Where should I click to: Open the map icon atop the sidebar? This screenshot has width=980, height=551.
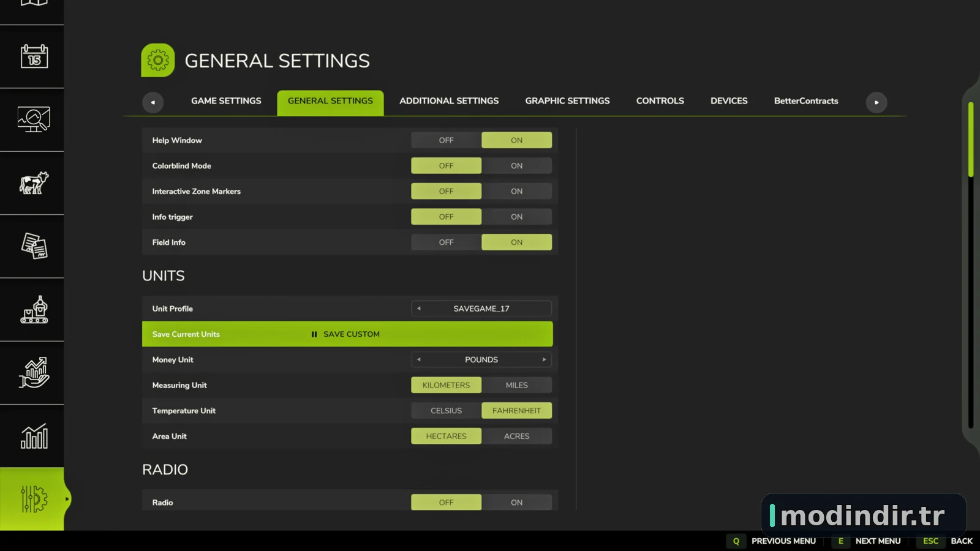point(34,3)
